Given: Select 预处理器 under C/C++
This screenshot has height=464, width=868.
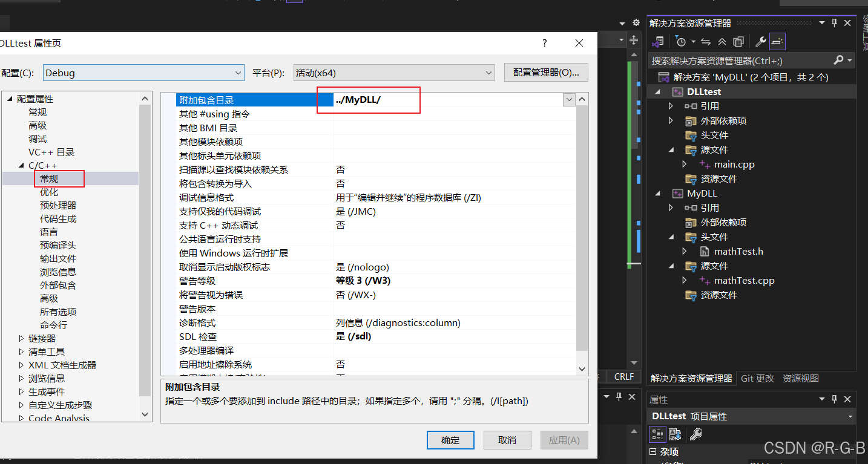Looking at the screenshot, I should point(58,205).
